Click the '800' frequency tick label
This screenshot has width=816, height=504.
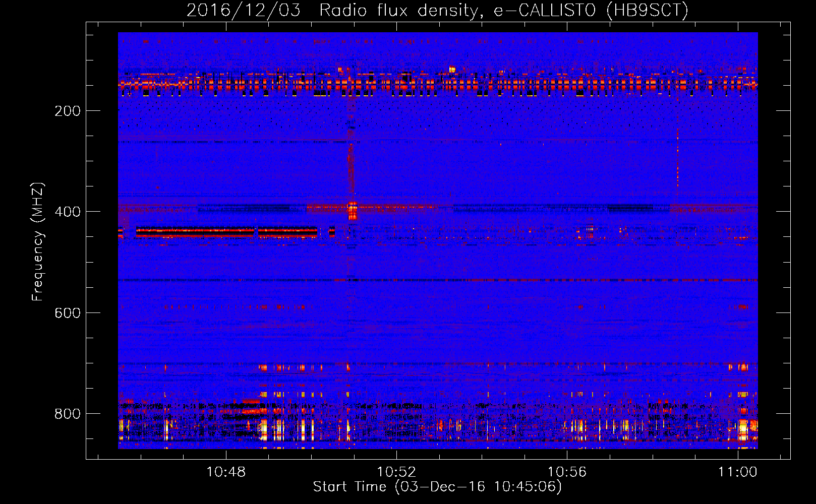68,414
